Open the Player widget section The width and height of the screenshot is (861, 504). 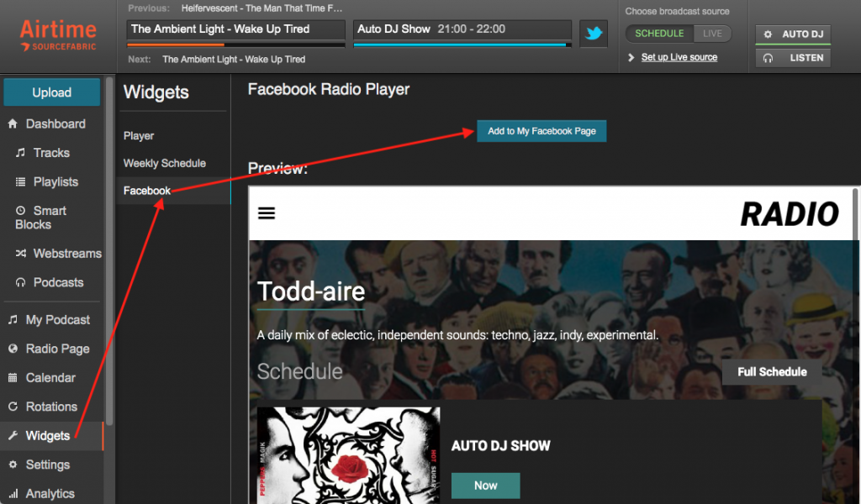point(139,135)
